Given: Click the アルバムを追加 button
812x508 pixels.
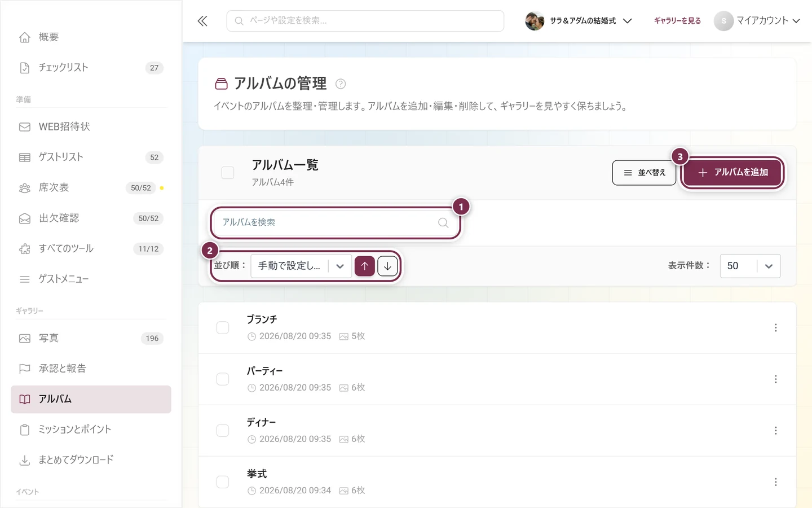Looking at the screenshot, I should coord(732,173).
